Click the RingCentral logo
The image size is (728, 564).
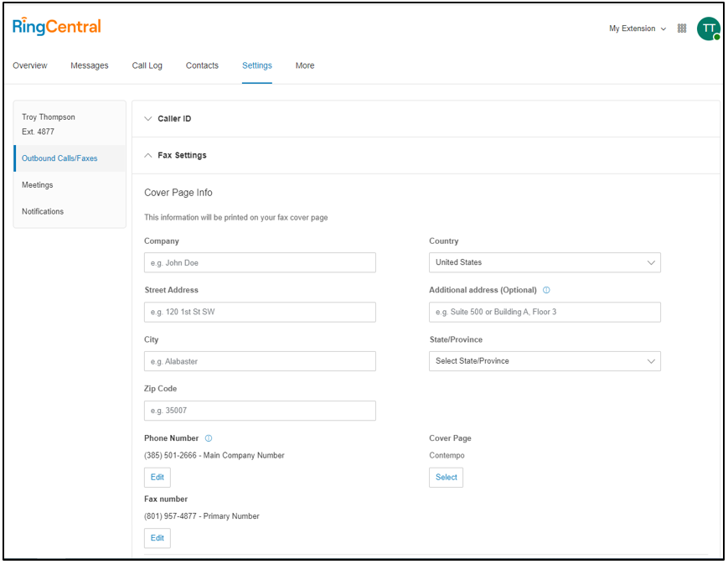57,27
